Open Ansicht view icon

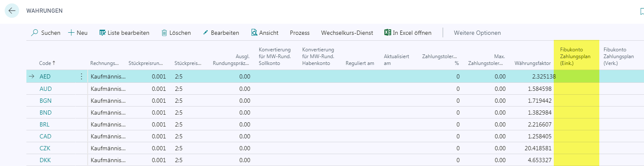(254, 33)
